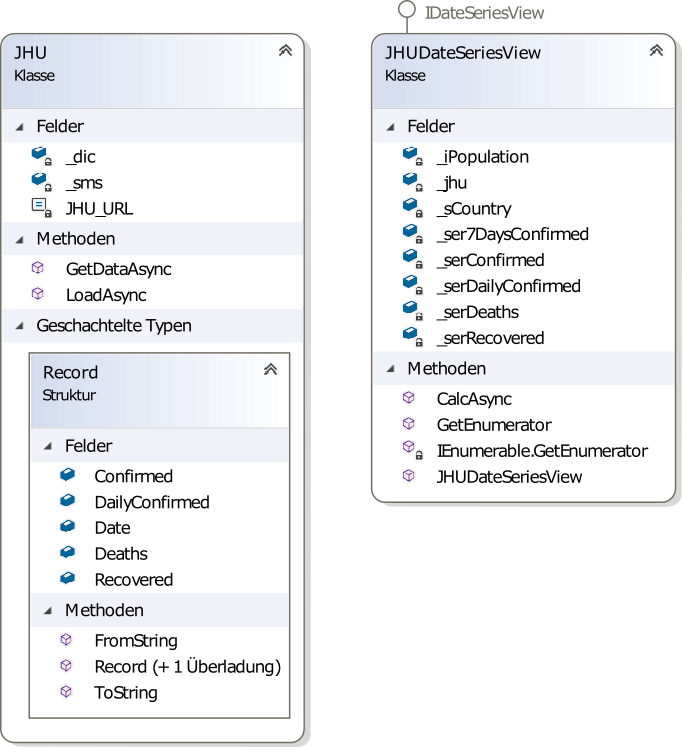
Task: Click the IDateSeriesView interface lollipop circle
Action: pos(407,10)
